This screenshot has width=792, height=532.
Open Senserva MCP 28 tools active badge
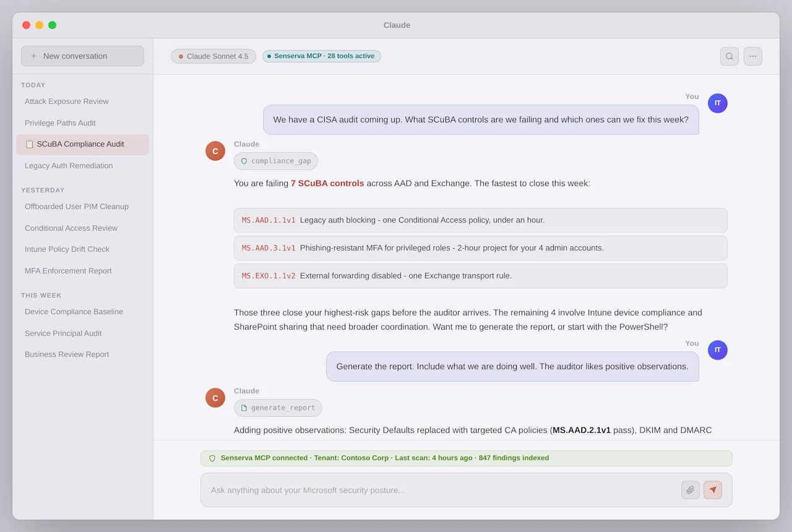[x=322, y=56]
